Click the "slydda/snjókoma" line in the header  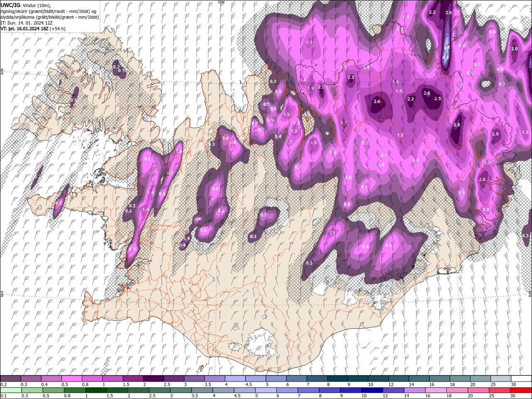tap(49, 17)
